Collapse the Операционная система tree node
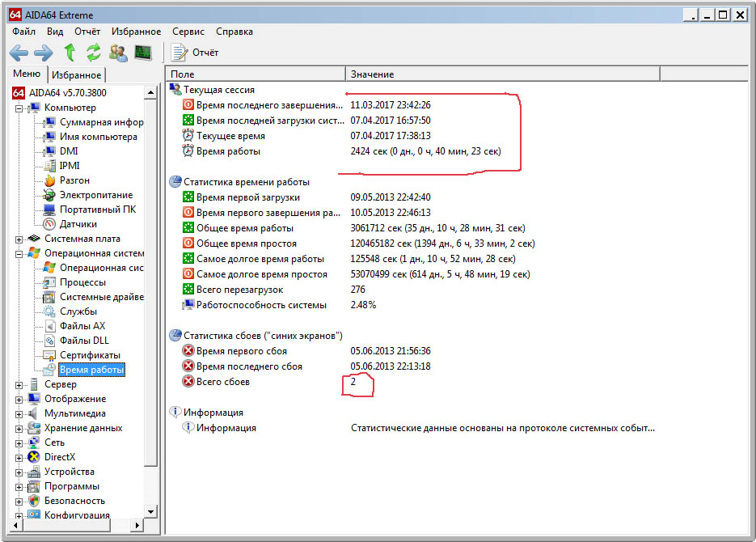 click(x=19, y=254)
